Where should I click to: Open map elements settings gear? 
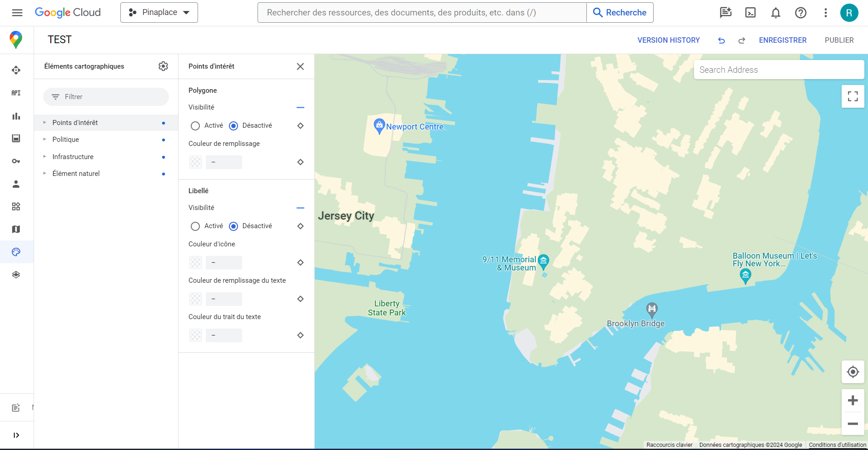click(x=163, y=66)
